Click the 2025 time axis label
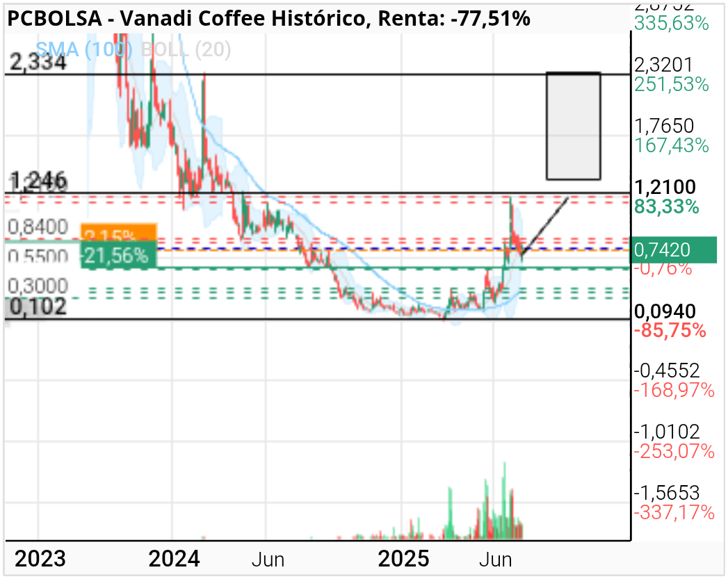 tap(403, 559)
